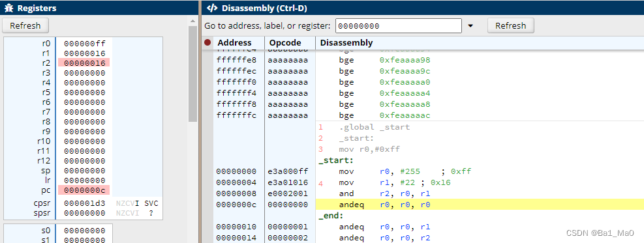Click the Registers panel scrollbar thumb
The height and width of the screenshot is (243, 644).
[192, 74]
